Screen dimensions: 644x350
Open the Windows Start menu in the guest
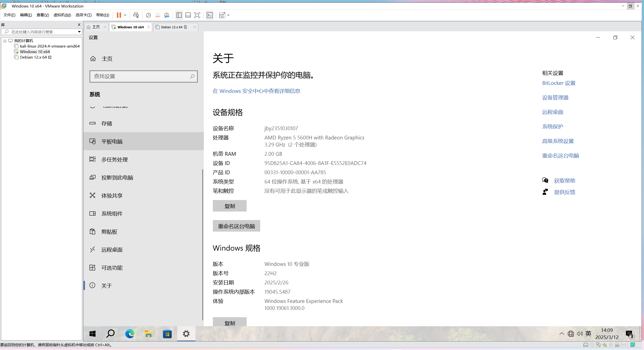(x=93, y=334)
